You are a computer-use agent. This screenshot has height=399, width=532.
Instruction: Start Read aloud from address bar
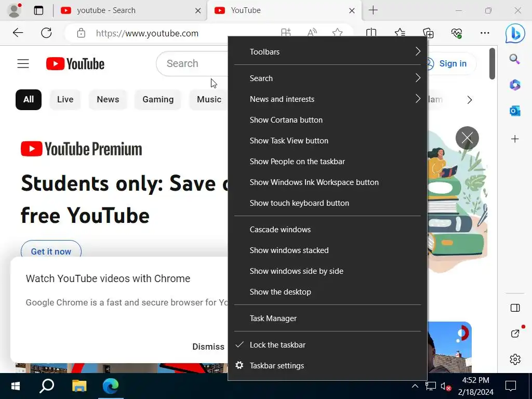pos(312,33)
